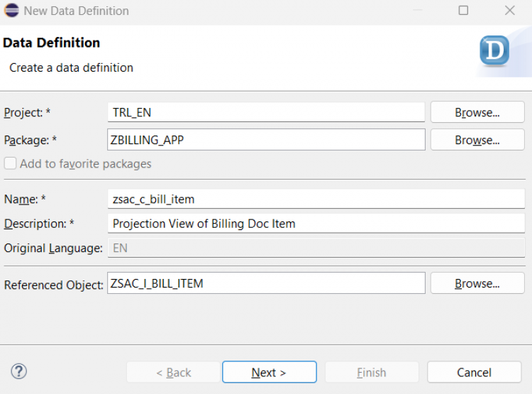Close the New Data Definition dialog
The width and height of the screenshot is (532, 394).
(x=509, y=11)
